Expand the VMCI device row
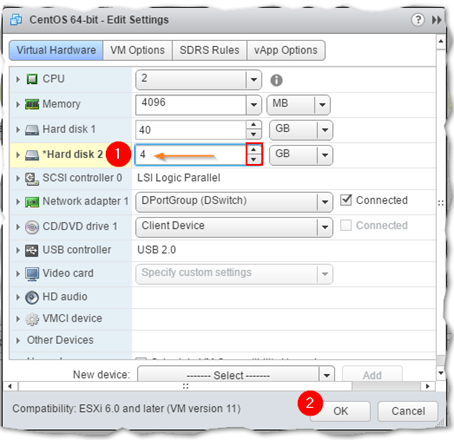 coord(18,319)
